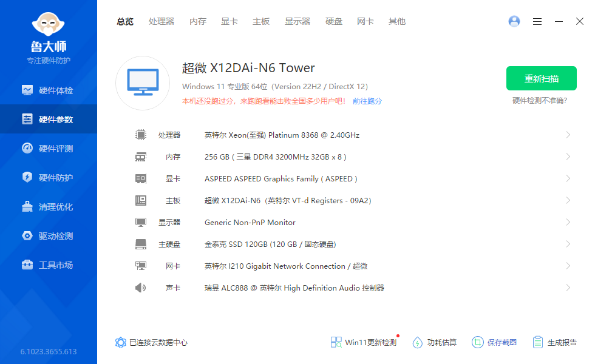
Task: Select the Xeon Platinum 8368 text
Action: pyautogui.click(x=282, y=135)
